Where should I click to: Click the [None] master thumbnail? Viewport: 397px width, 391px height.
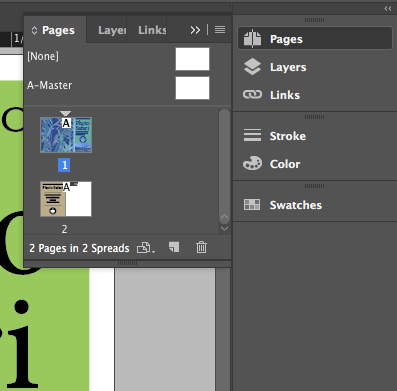point(192,59)
